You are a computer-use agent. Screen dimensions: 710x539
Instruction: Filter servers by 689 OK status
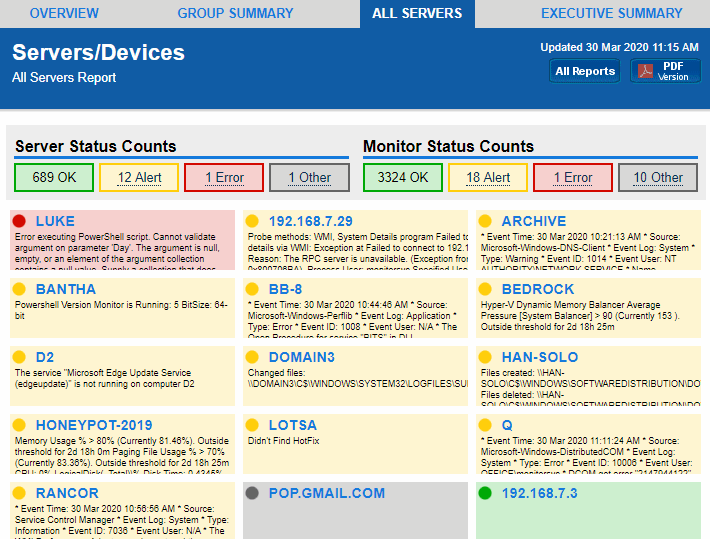(x=55, y=177)
